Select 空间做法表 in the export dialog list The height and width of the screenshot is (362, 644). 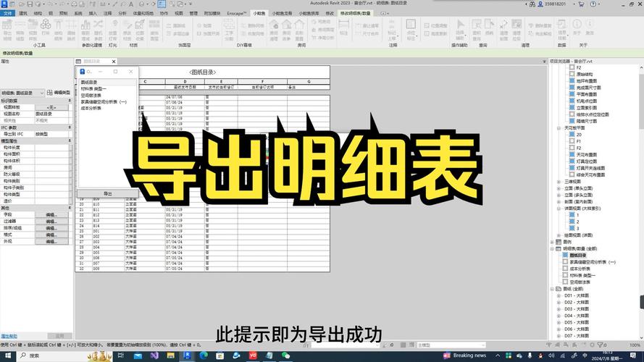pyautogui.click(x=91, y=96)
